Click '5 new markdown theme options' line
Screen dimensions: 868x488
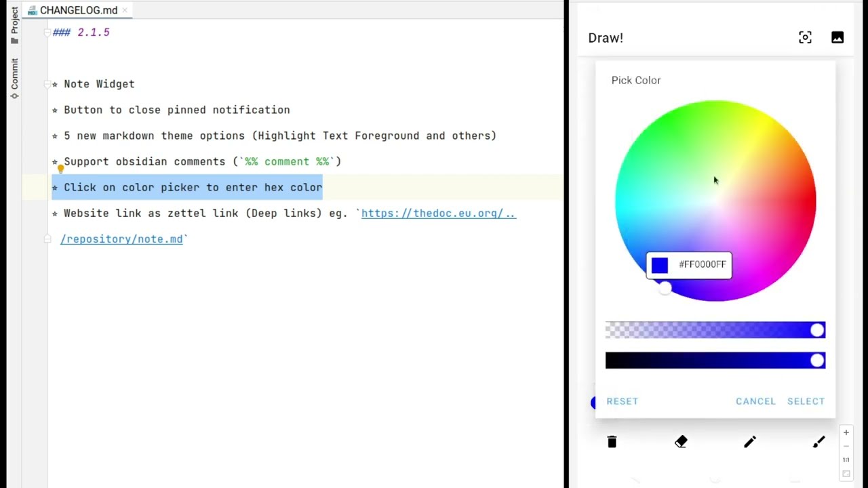(x=274, y=136)
